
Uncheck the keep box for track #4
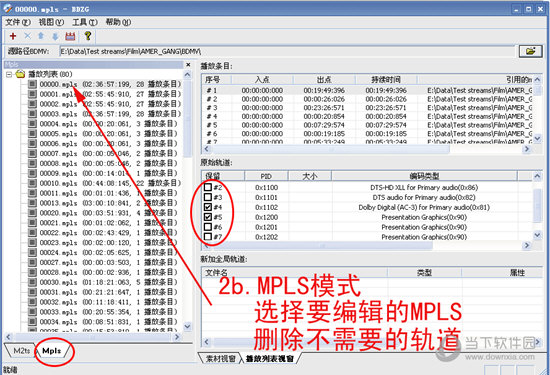coord(208,207)
